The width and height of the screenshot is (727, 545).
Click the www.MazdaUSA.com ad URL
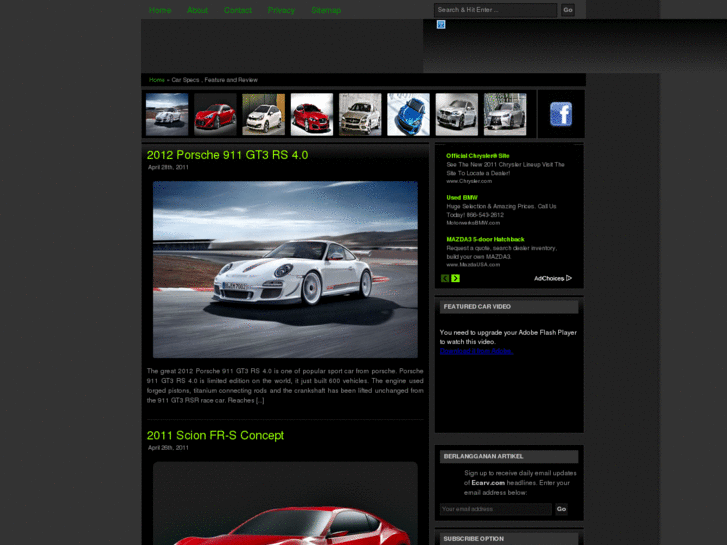point(473,265)
